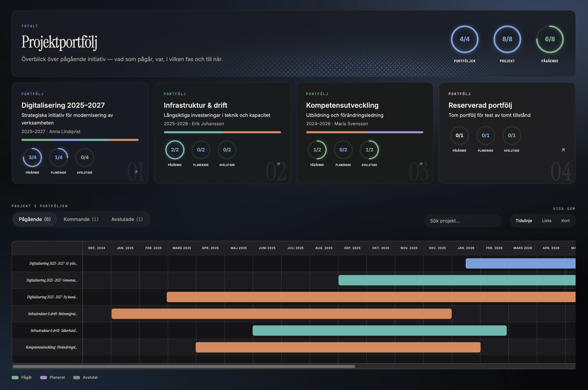Switch view to Tidslinje

tap(524, 221)
